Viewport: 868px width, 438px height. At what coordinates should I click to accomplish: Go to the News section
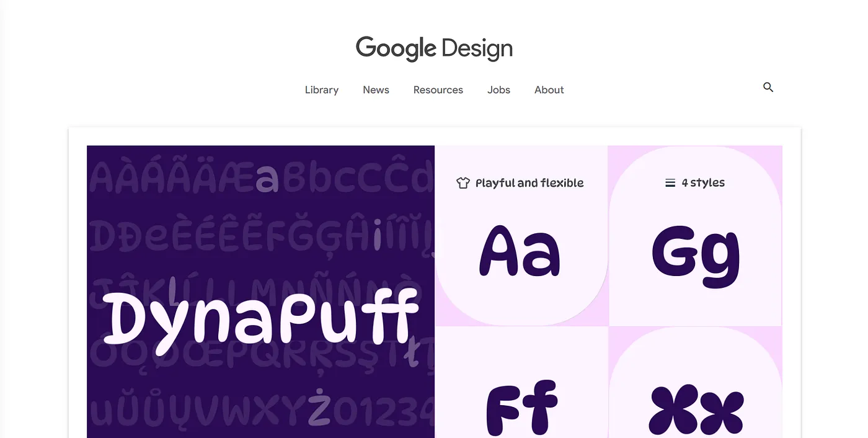pos(376,90)
